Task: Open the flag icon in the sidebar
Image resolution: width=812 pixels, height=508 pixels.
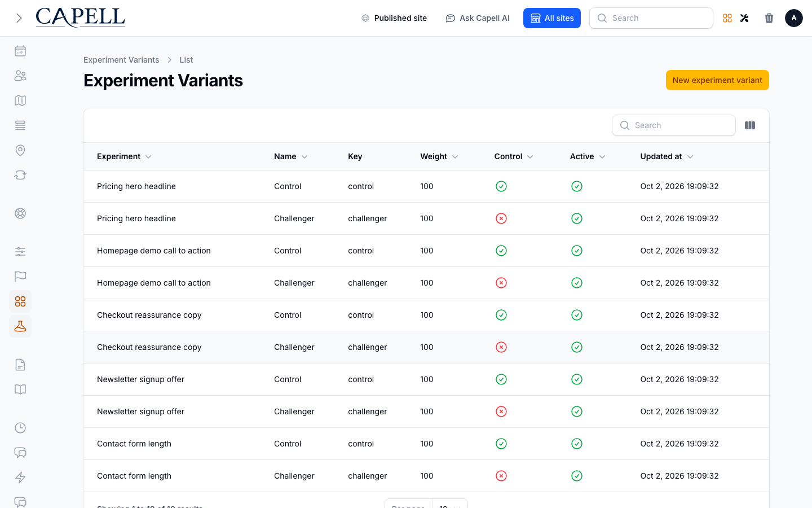Action: click(x=20, y=277)
